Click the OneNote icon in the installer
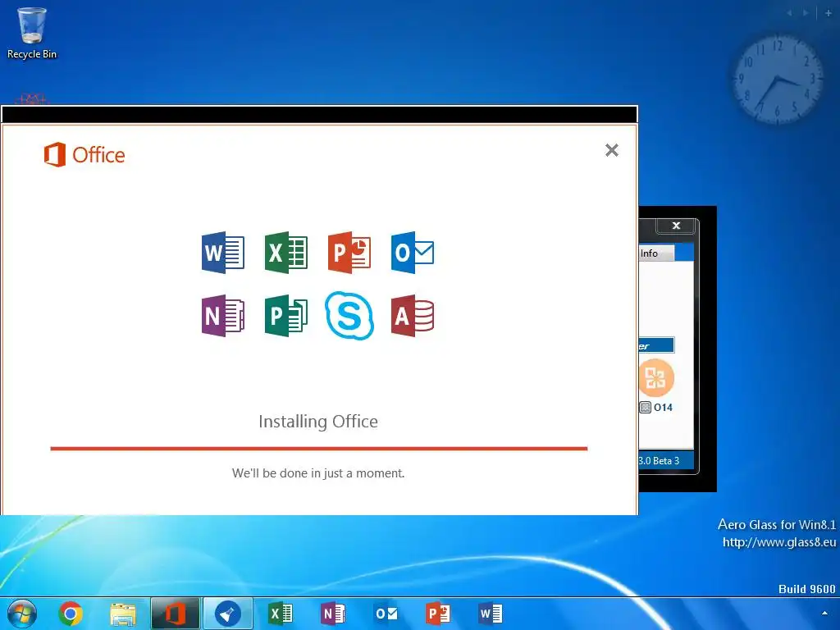This screenshot has width=840, height=630. pos(223,316)
